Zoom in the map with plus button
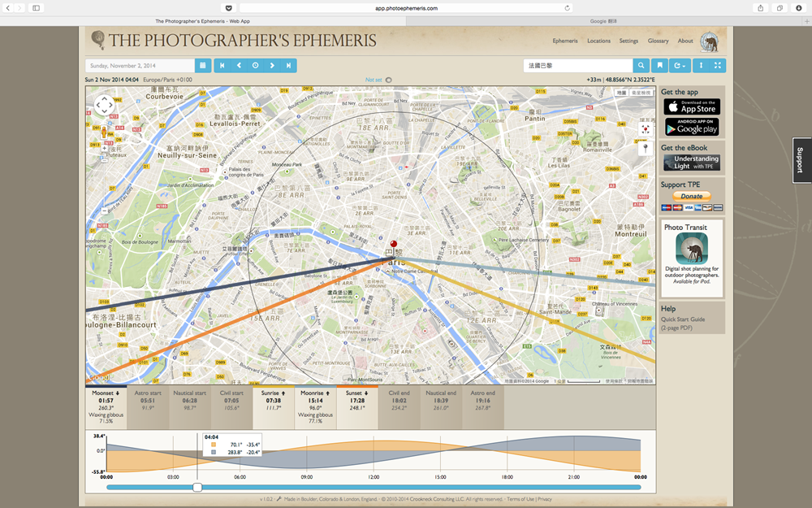The width and height of the screenshot is (812, 508). click(x=104, y=148)
